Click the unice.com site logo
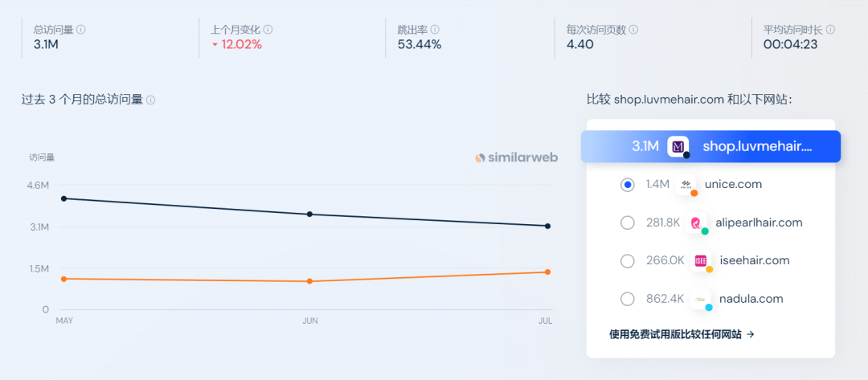The image size is (868, 380). (x=686, y=184)
